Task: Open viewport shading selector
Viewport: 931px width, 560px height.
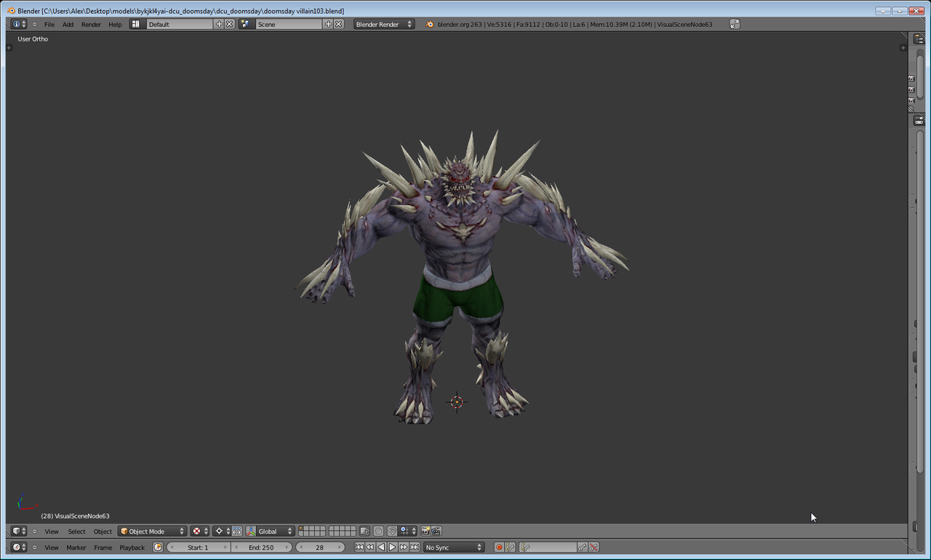Action: click(200, 532)
